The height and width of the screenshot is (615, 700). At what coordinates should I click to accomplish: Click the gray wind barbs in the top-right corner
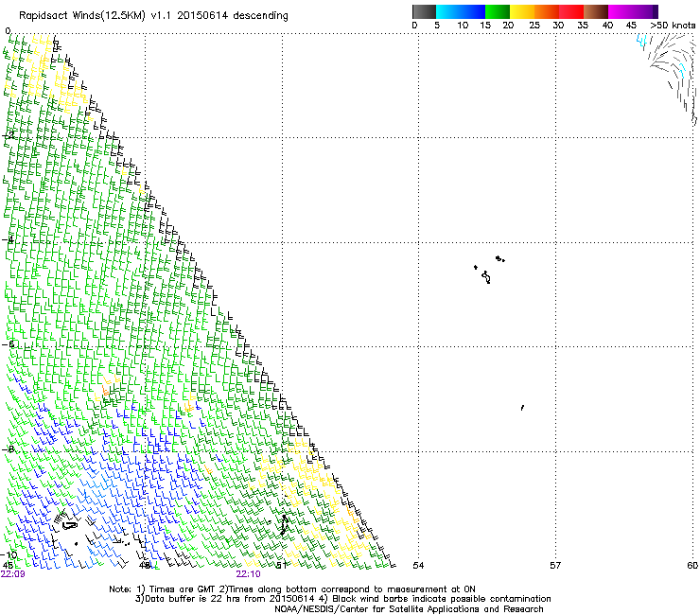(673, 79)
